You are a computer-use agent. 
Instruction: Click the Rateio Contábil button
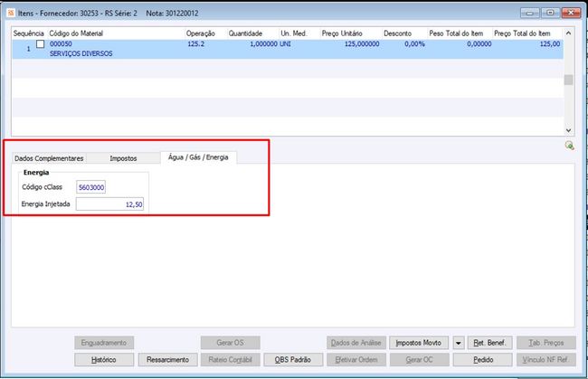tap(231, 359)
